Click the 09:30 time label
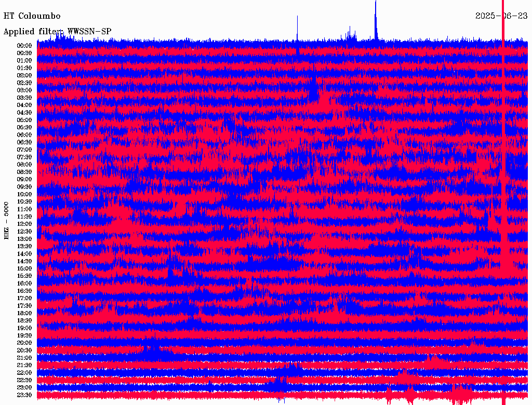This screenshot has height=405, width=532. 24,187
